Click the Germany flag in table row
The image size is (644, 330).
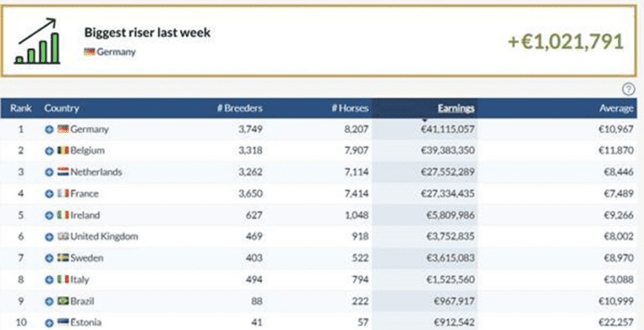point(63,129)
